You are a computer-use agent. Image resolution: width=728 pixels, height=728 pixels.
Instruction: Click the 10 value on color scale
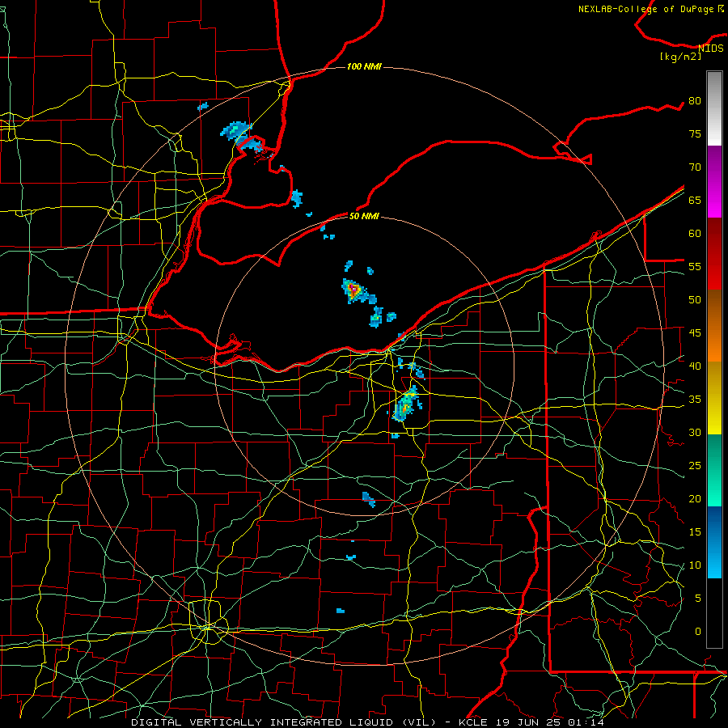tap(695, 565)
